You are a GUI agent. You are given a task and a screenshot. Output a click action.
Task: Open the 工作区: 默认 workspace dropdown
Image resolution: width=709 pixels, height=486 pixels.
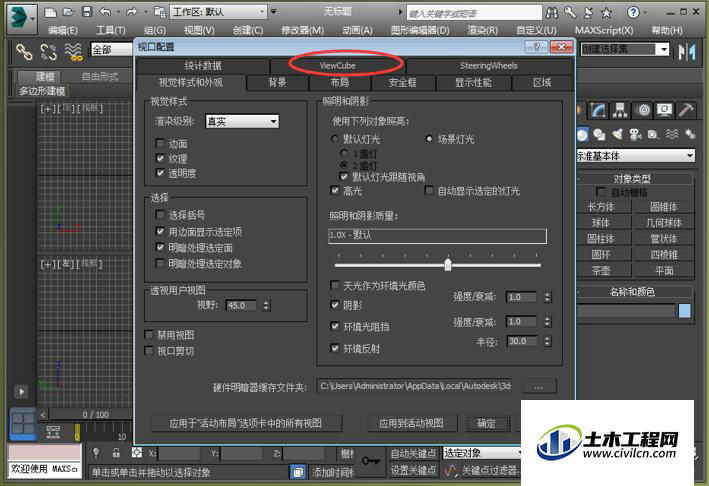[218, 12]
